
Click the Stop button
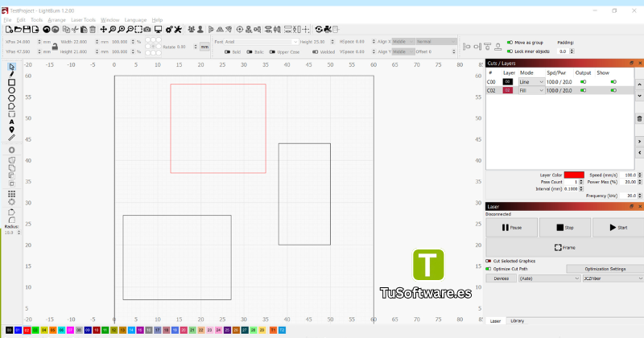[565, 228]
